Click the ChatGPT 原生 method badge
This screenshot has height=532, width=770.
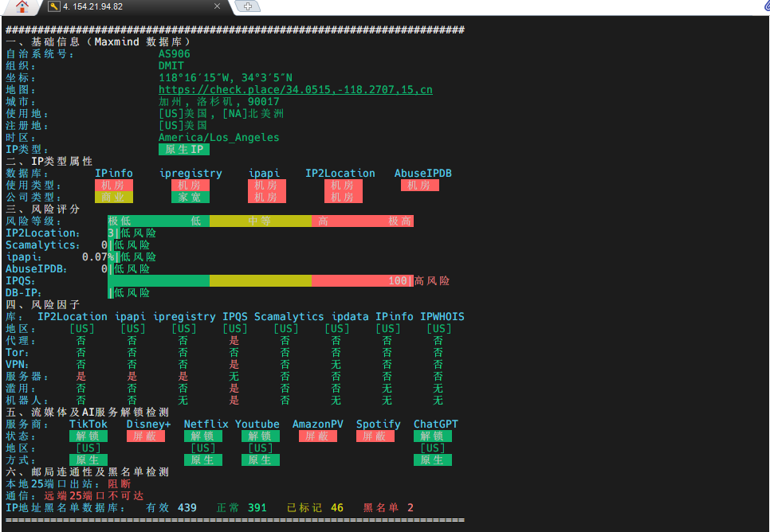[x=432, y=460]
